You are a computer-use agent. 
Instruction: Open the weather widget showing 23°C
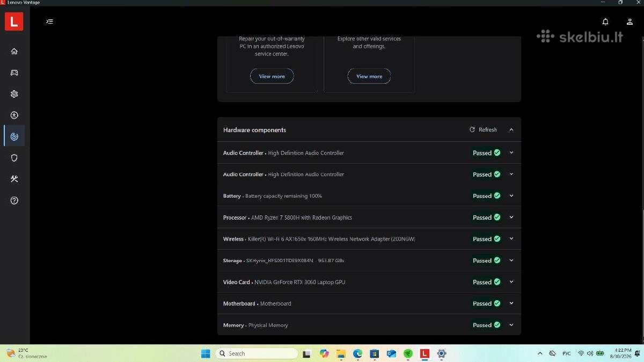[x=26, y=353]
